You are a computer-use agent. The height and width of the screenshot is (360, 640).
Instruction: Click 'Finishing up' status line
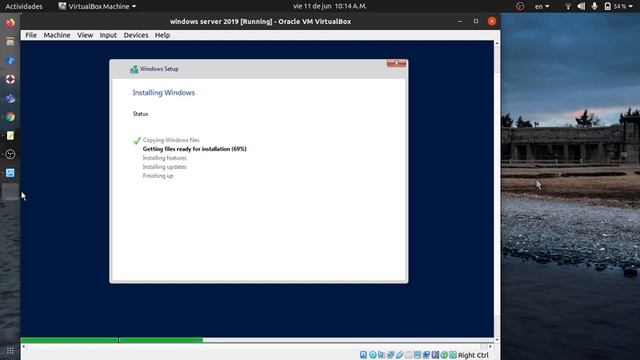coord(158,176)
